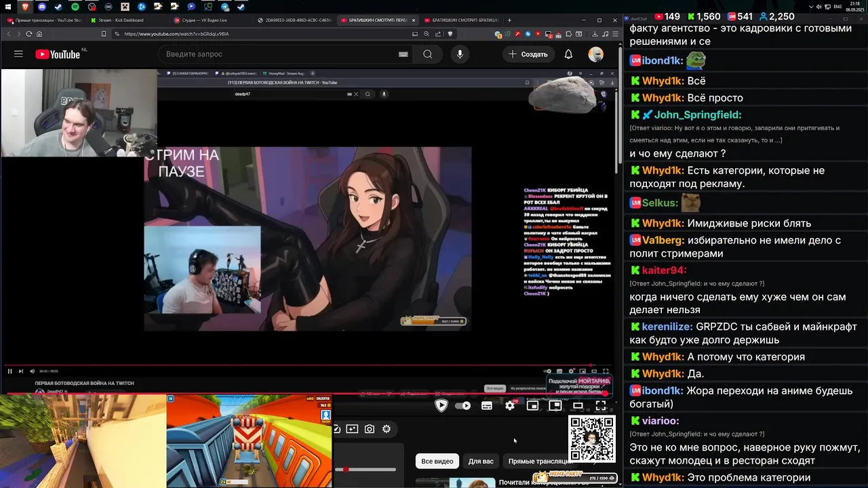Click the search magnifier button
The height and width of the screenshot is (488, 868).
tap(427, 54)
